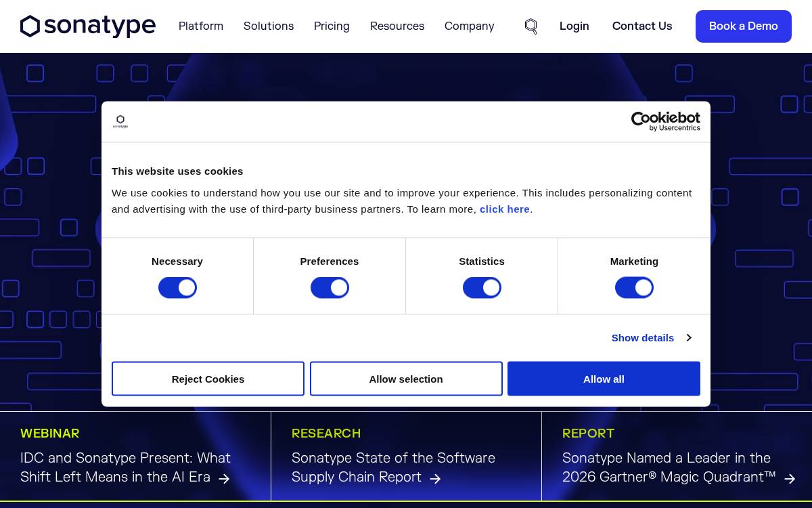Click arrow after Gartner Magic Quadrant
Screen dimensions: 812x508
point(790,479)
